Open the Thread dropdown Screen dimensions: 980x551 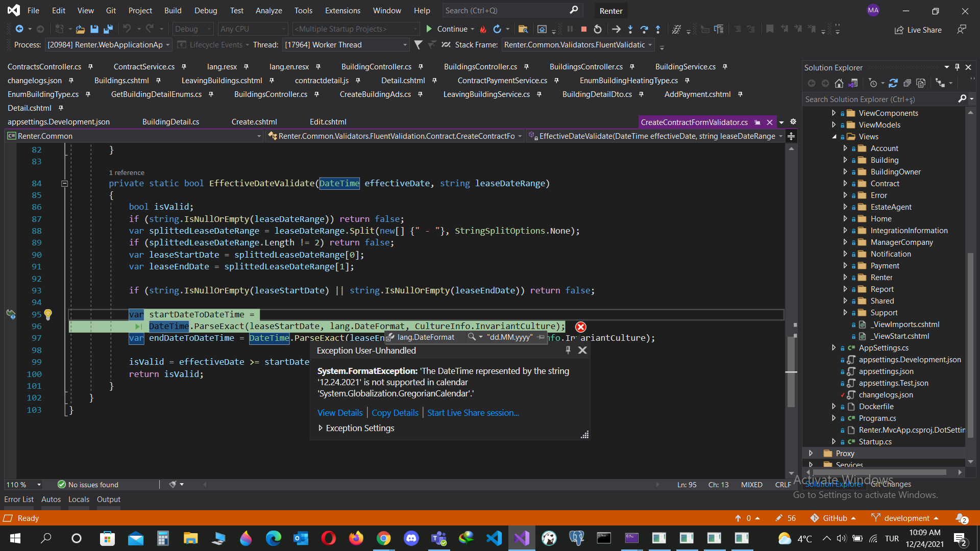pyautogui.click(x=405, y=45)
